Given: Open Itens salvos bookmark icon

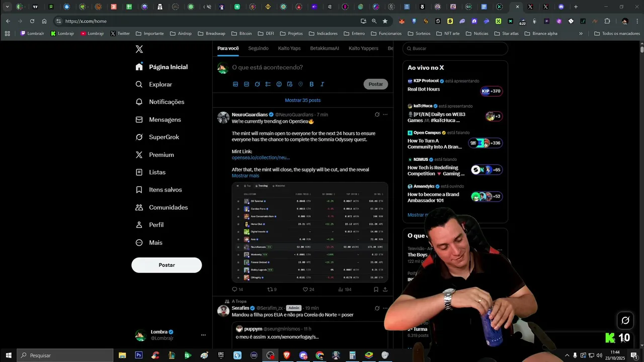Looking at the screenshot, I should (139, 190).
